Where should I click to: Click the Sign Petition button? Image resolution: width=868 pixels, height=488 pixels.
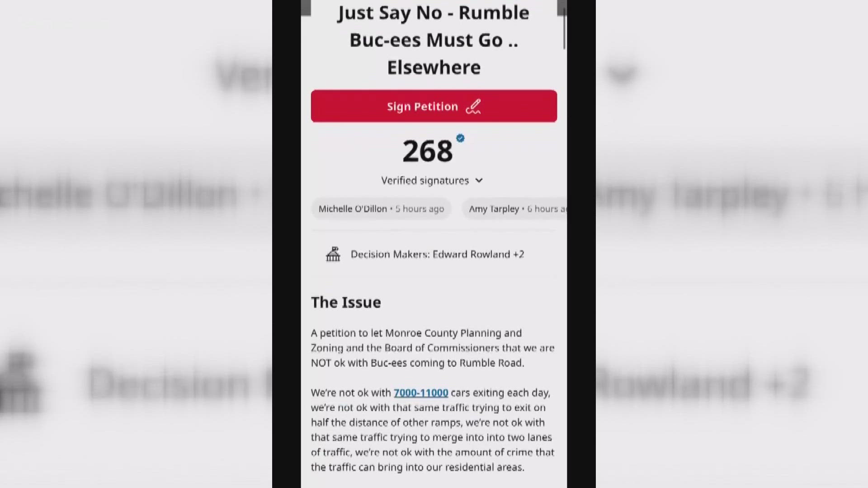click(x=434, y=106)
